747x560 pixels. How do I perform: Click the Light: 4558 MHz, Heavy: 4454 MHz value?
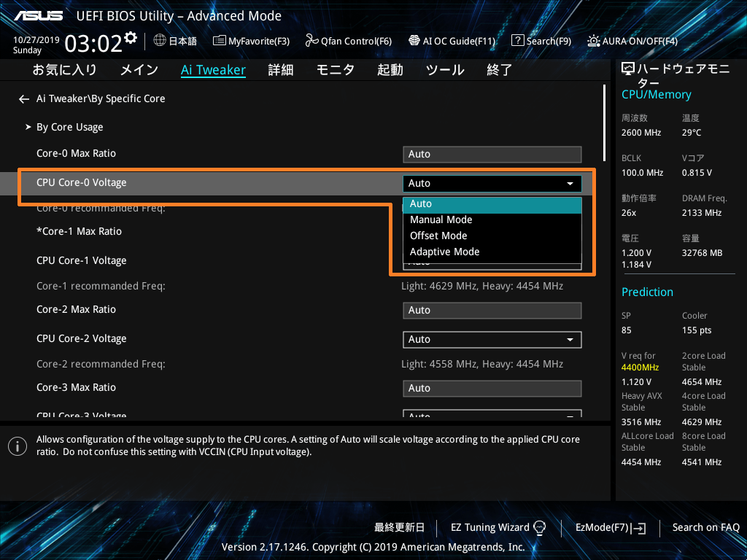(482, 365)
